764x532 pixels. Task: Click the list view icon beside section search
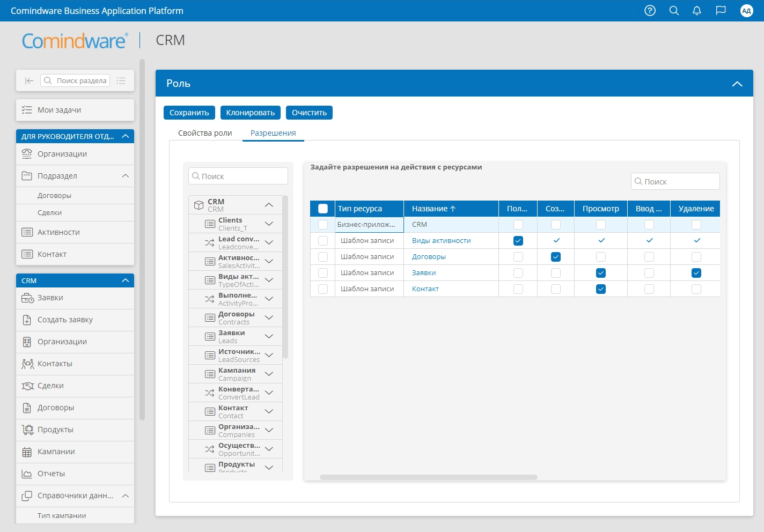[x=121, y=80]
